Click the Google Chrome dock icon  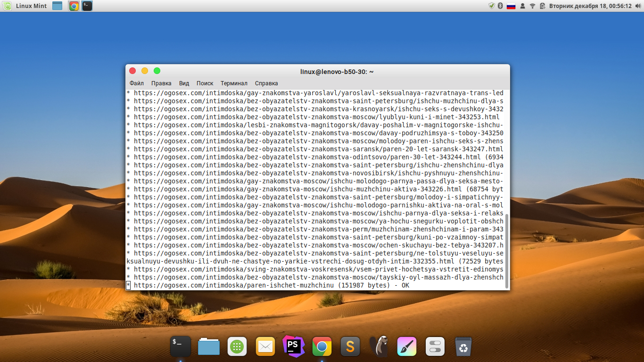tap(322, 347)
